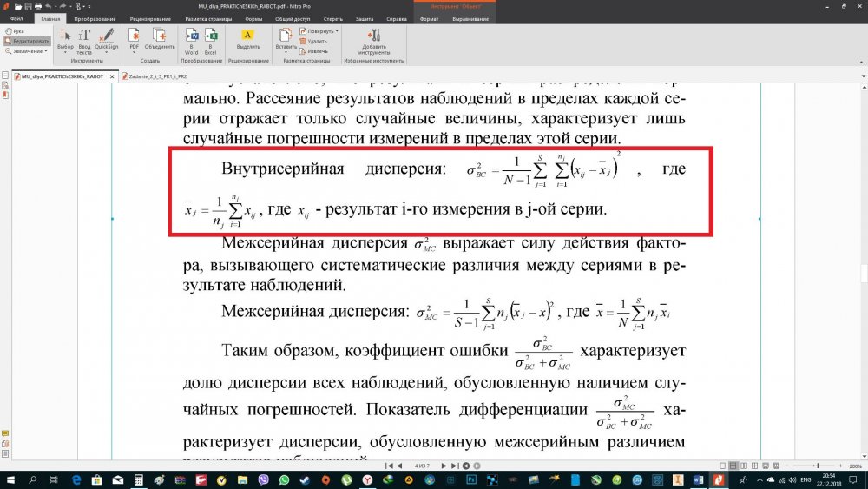The height and width of the screenshot is (489, 868).
Task: Switch to facing continuous view mode
Action: click(x=754, y=466)
